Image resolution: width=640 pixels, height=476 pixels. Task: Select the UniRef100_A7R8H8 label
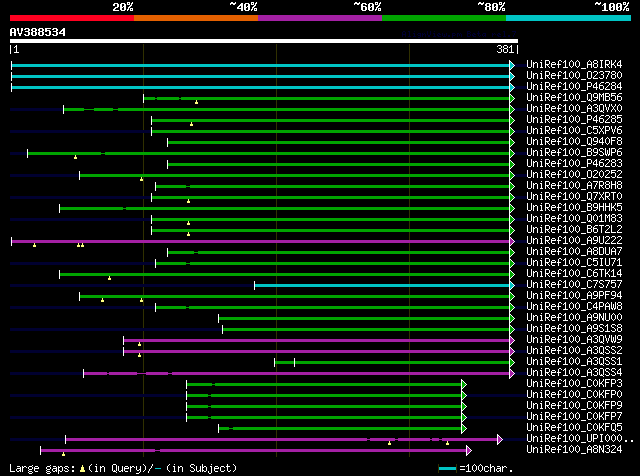click(574, 186)
